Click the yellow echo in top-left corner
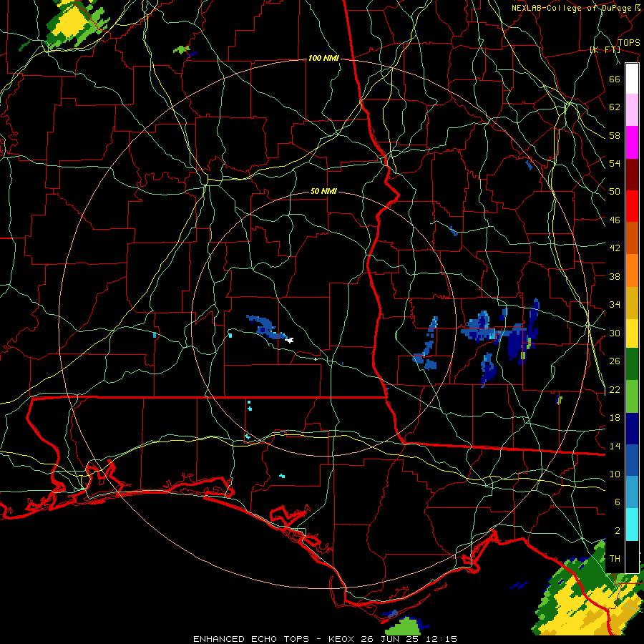644x644 pixels. point(72,23)
